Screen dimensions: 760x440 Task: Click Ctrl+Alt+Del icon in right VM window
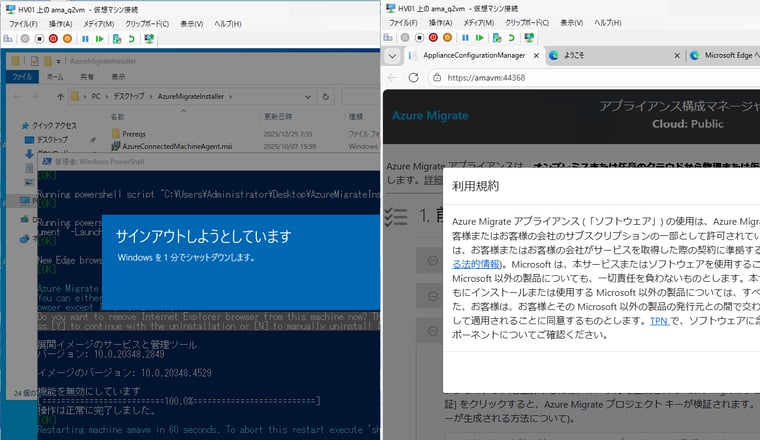388,37
